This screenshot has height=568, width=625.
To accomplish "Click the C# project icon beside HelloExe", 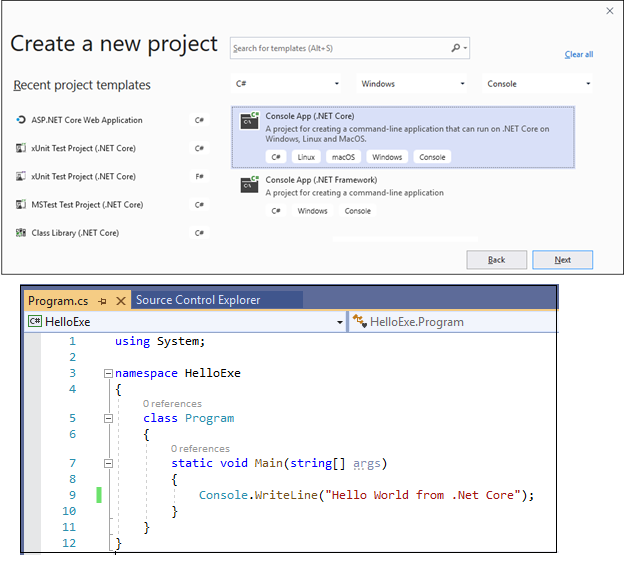I will 35,321.
